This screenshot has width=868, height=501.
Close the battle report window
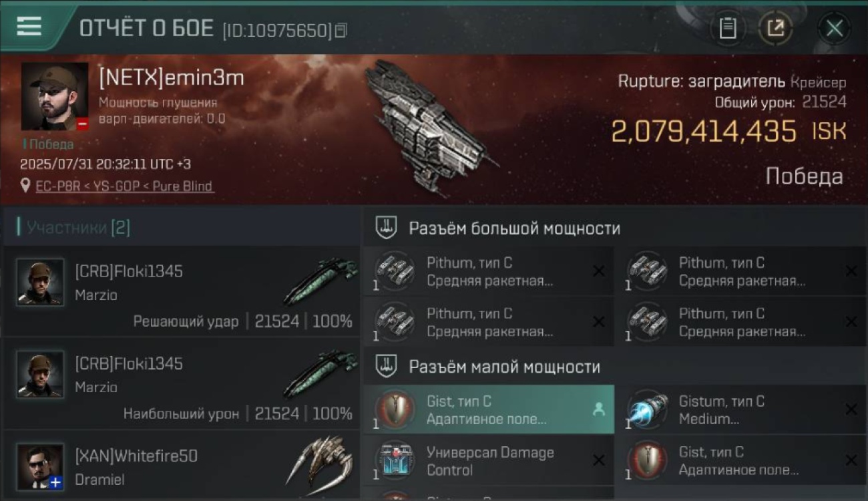click(834, 28)
